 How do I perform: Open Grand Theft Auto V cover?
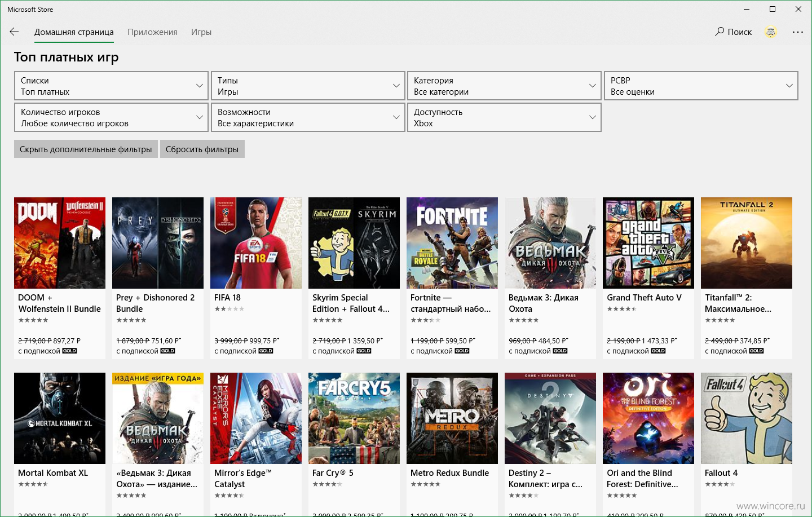click(x=648, y=243)
